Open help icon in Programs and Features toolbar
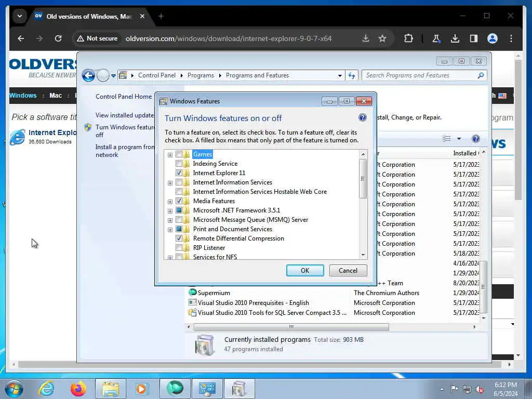The width and height of the screenshot is (532, 399). pos(476,138)
